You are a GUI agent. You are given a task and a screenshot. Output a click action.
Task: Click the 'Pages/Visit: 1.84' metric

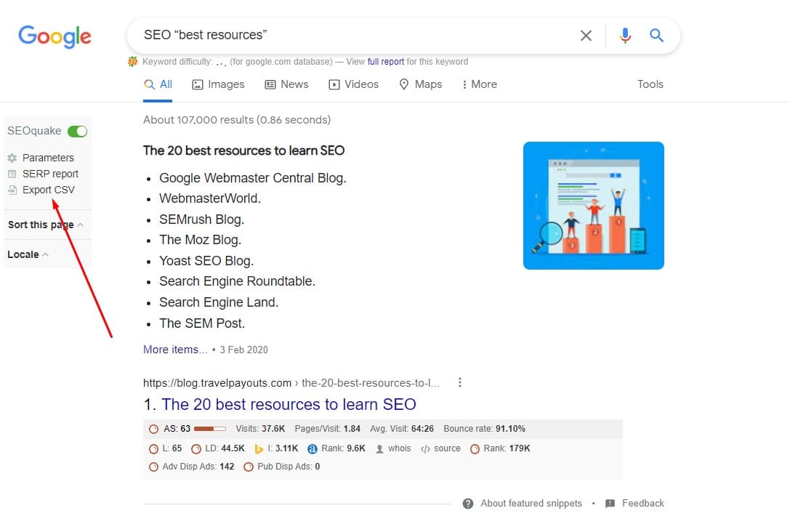click(328, 429)
